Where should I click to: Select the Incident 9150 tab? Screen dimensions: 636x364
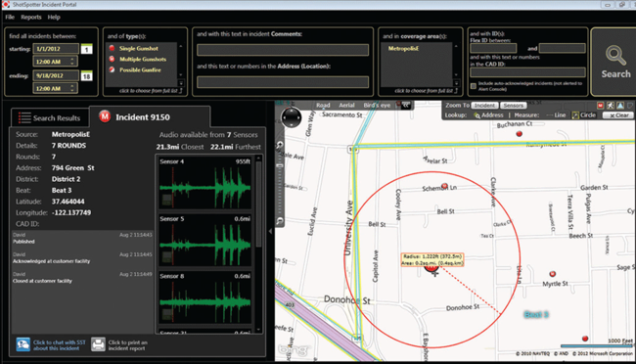coord(150,117)
